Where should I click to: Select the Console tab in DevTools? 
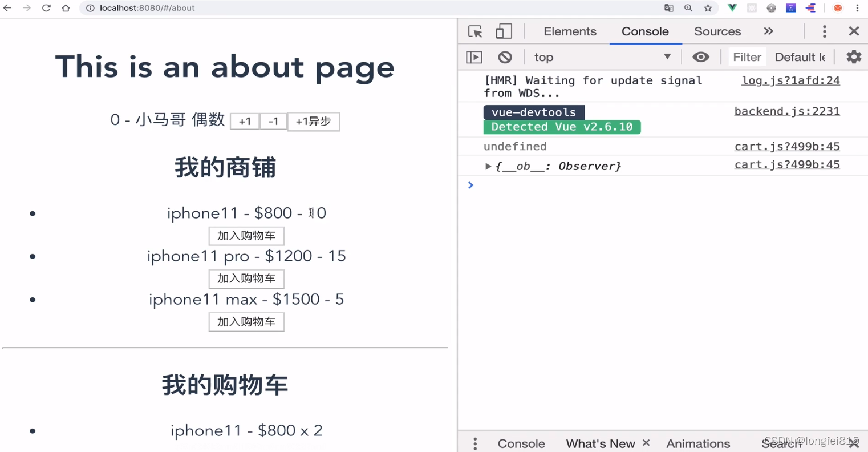tap(645, 31)
